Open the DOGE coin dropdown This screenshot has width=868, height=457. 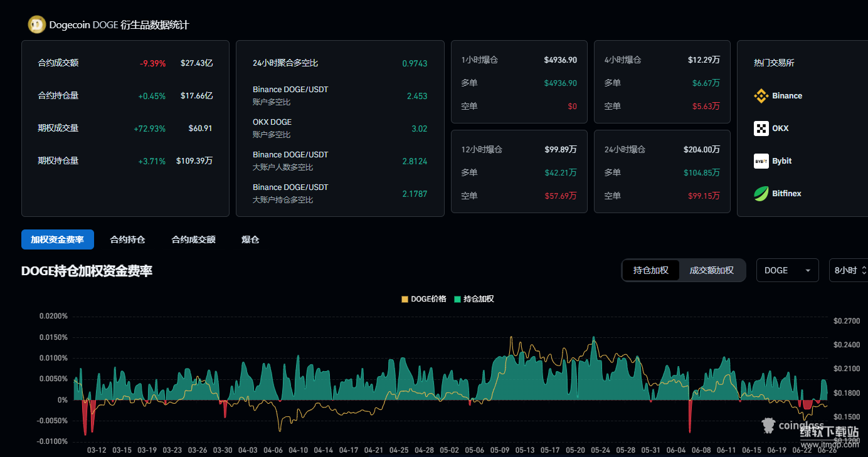[787, 270]
